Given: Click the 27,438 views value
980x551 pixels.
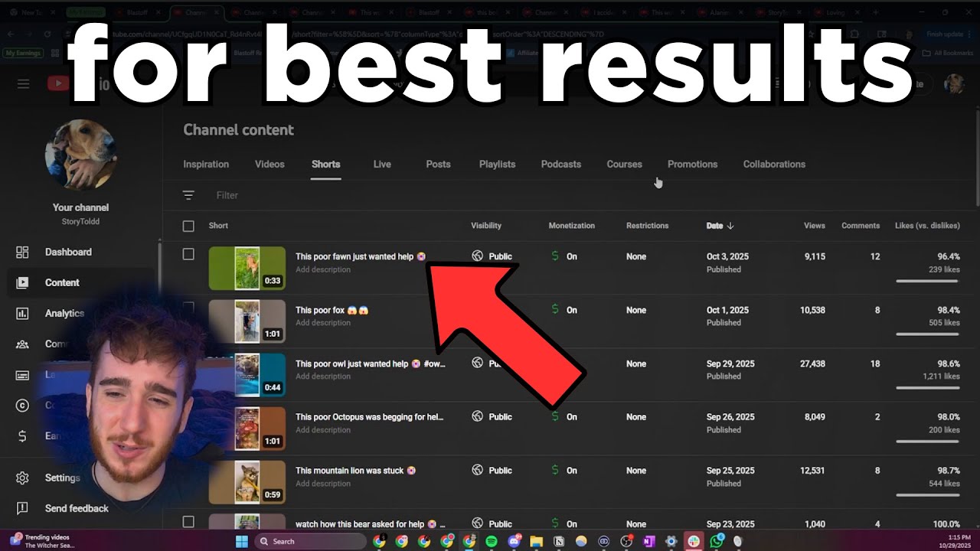Looking at the screenshot, I should point(813,364).
